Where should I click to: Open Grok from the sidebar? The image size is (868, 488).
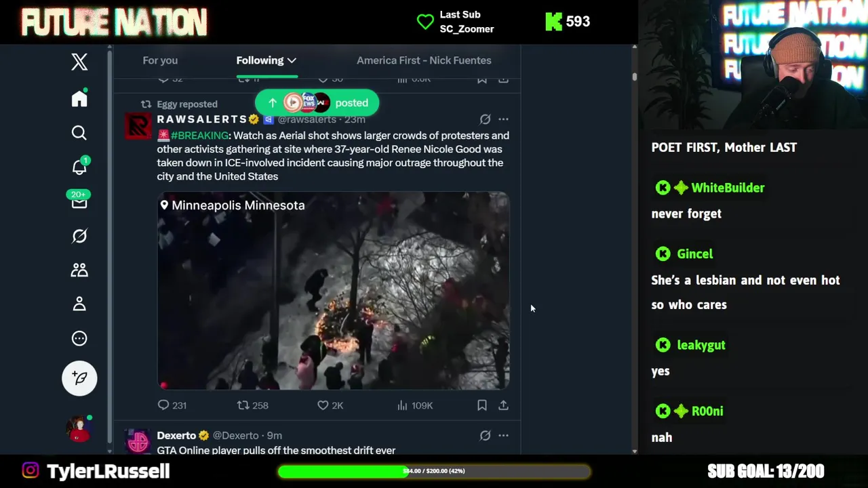click(79, 236)
